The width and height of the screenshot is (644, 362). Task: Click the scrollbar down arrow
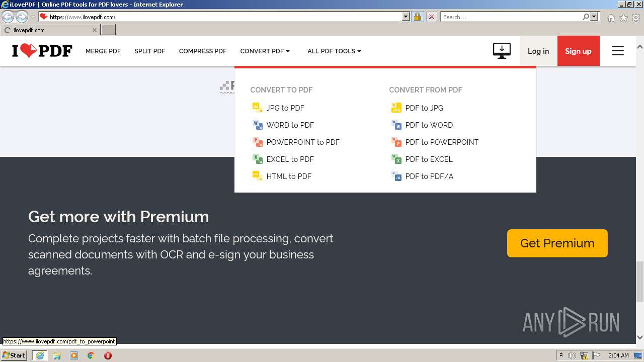(x=640, y=337)
